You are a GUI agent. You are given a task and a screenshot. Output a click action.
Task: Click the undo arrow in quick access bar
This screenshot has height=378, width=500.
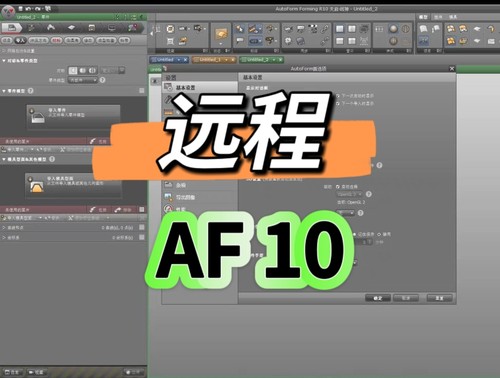pyautogui.click(x=28, y=8)
